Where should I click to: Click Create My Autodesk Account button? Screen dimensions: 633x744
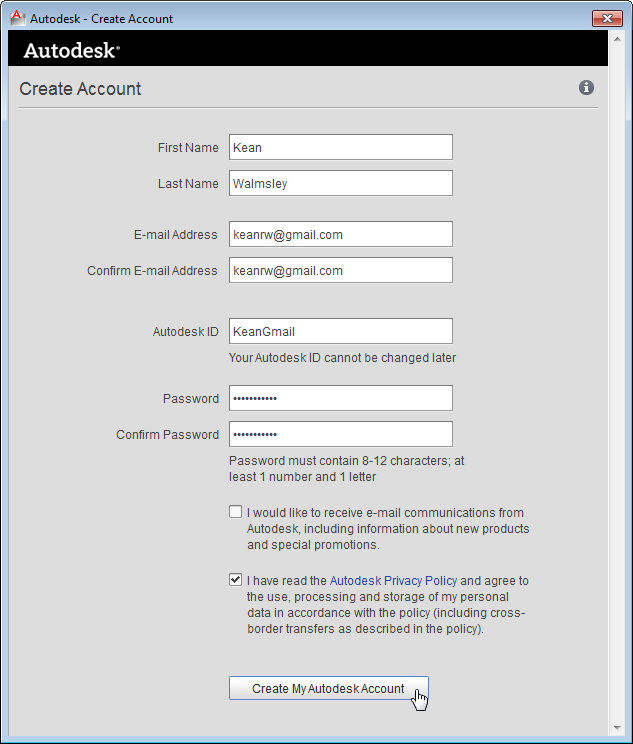tap(328, 688)
